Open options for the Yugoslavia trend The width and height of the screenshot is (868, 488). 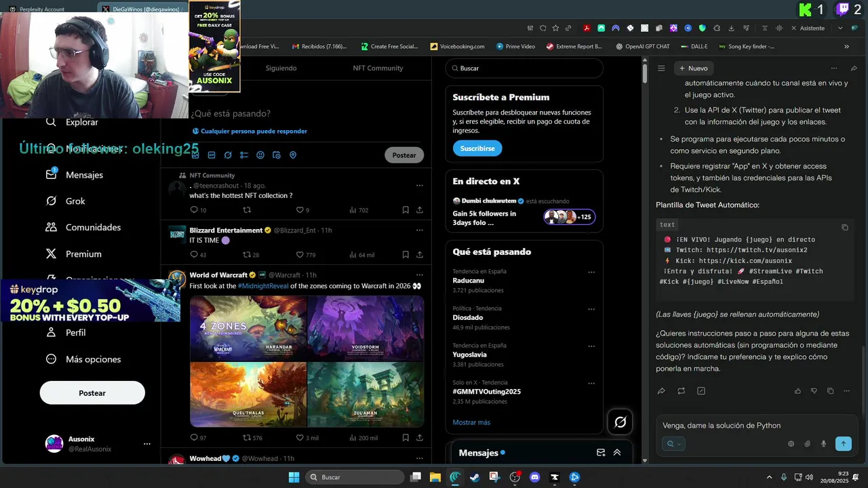coord(591,346)
